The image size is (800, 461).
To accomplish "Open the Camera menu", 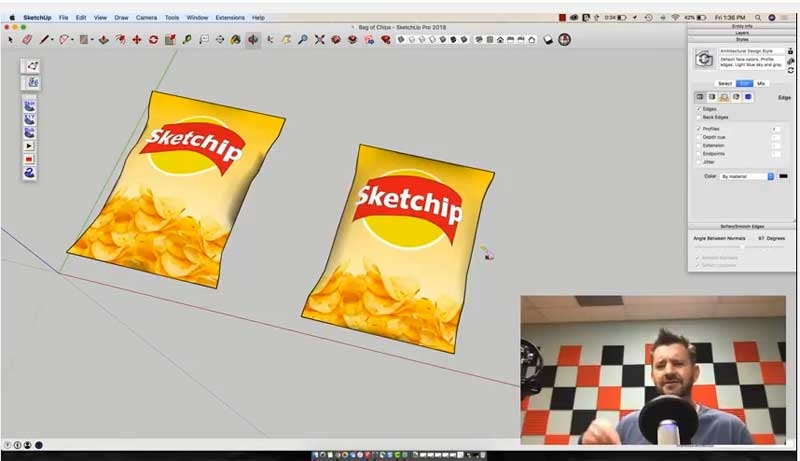I will [146, 17].
